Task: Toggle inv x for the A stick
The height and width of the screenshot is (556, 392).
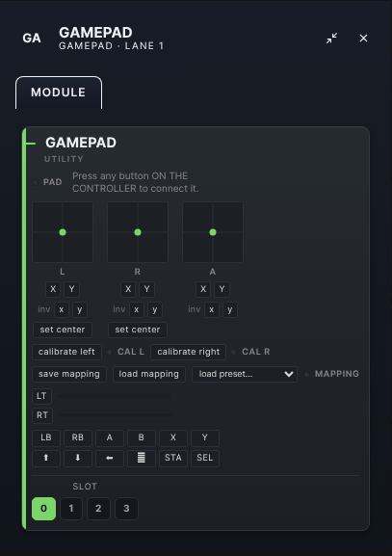Action: 212,309
